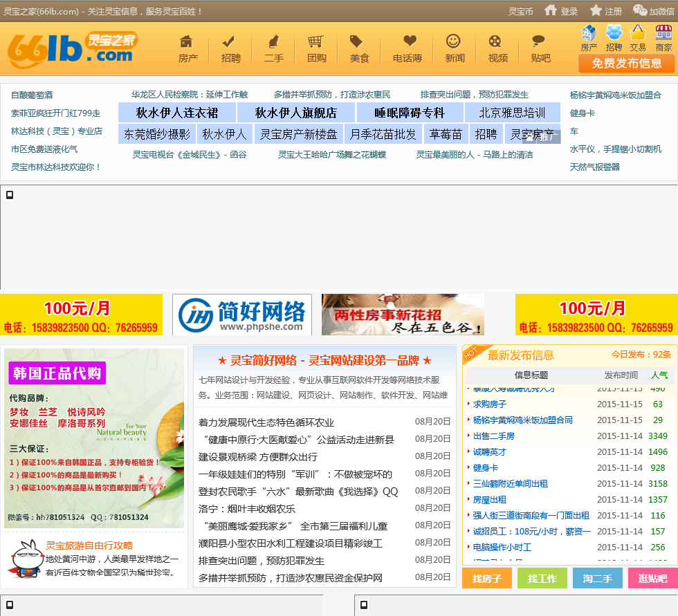This screenshot has width=678, height=616.
Task: Click the 交易 basket quick icon
Action: click(638, 39)
